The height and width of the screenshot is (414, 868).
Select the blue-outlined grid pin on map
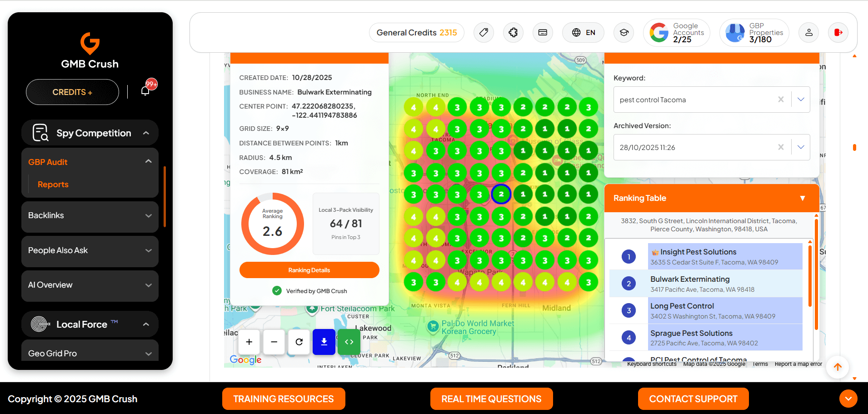pyautogui.click(x=501, y=195)
